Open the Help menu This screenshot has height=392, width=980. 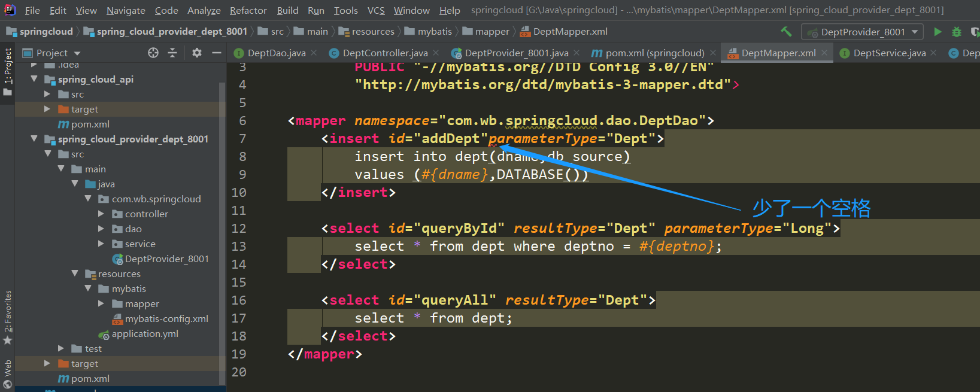[450, 10]
